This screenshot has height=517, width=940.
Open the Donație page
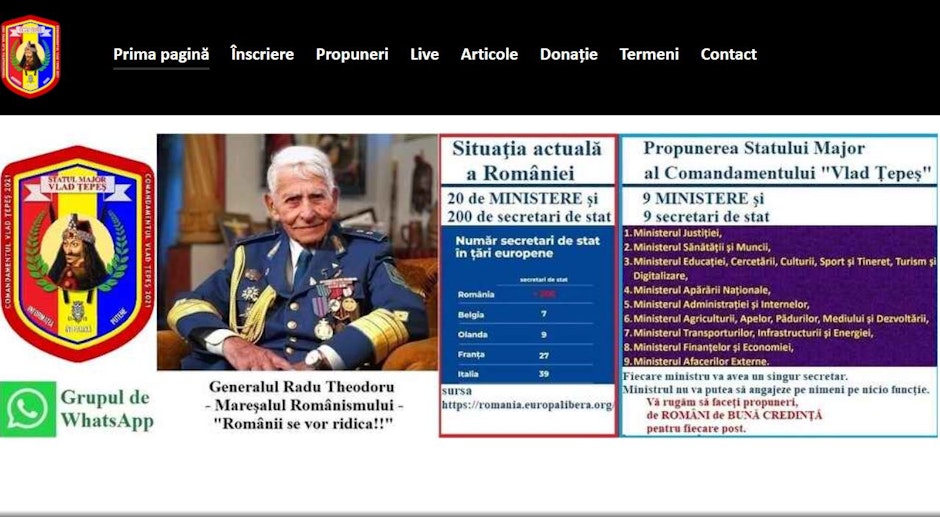(569, 55)
